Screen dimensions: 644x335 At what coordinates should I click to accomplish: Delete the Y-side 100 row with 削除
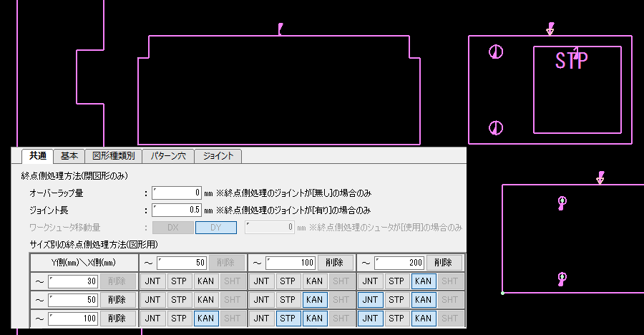[117, 318]
